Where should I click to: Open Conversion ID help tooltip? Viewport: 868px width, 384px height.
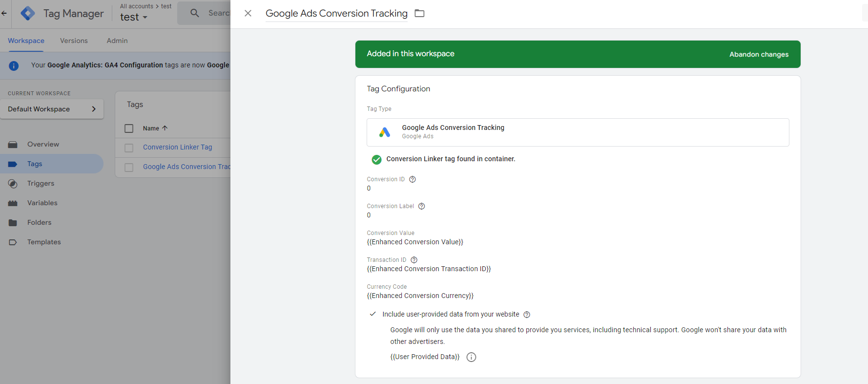pyautogui.click(x=413, y=179)
